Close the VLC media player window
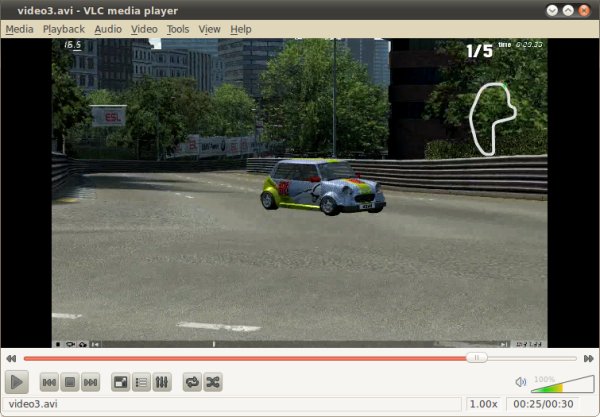The image size is (600, 417). point(584,10)
